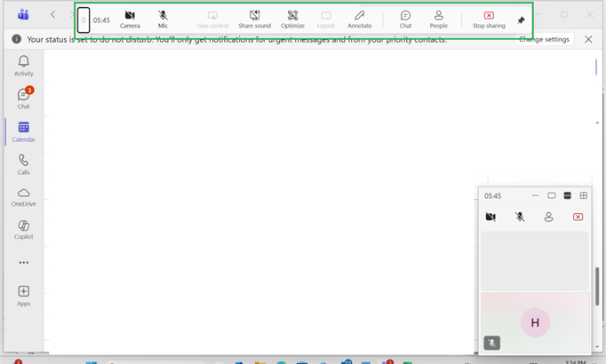Select the Annotate pen tool
This screenshot has height=364, width=606.
(x=360, y=20)
